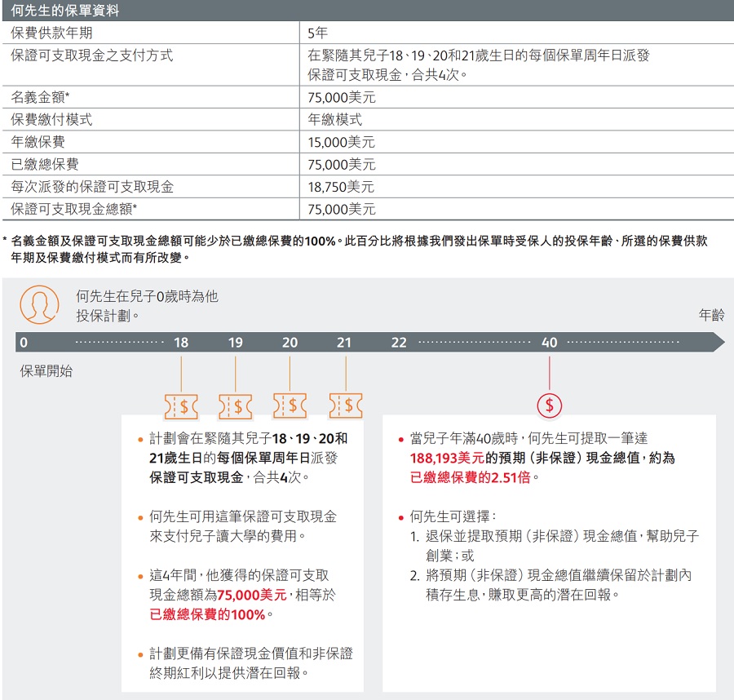Image resolution: width=734 pixels, height=700 pixels.
Task: Click the red 188,193美元 text
Action: [x=447, y=458]
